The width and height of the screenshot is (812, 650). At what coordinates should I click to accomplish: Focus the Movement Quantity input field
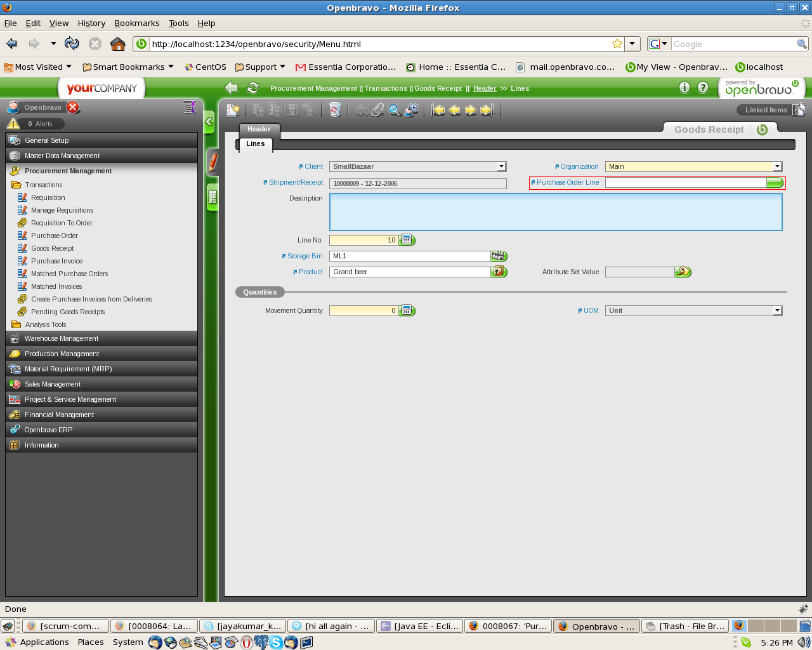364,310
